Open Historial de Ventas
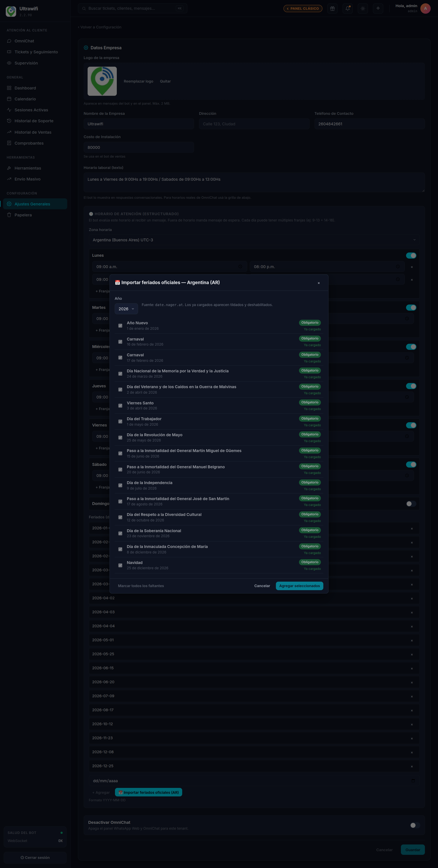This screenshot has width=438, height=868. pos(35,132)
